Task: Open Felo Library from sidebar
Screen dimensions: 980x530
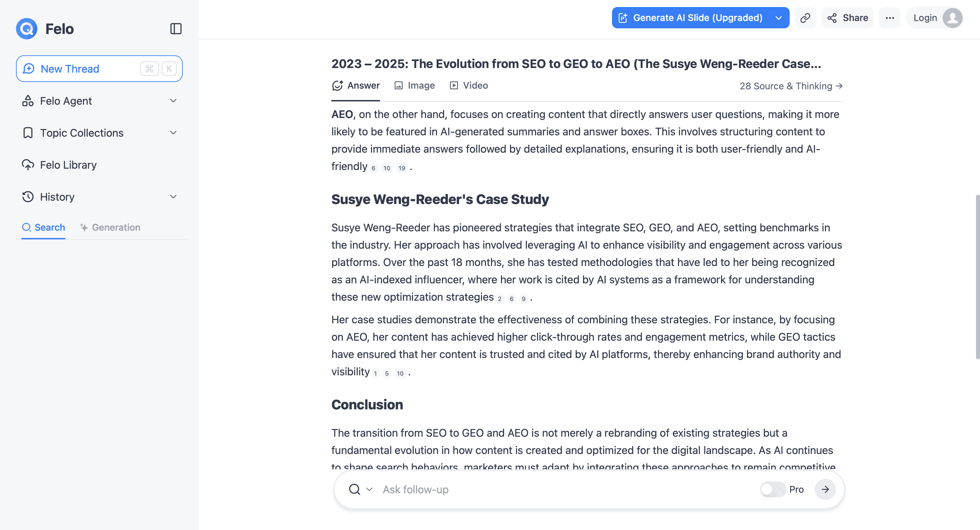Action: click(68, 165)
